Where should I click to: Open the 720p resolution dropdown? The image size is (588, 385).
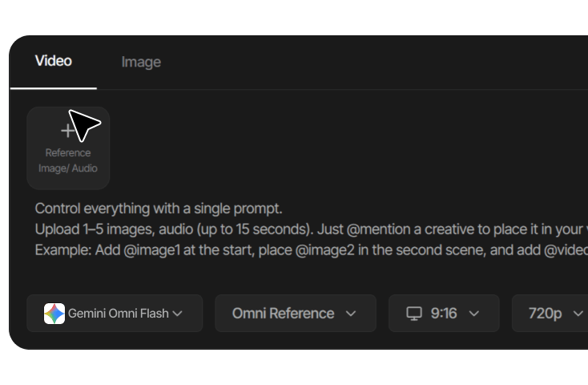550,314
